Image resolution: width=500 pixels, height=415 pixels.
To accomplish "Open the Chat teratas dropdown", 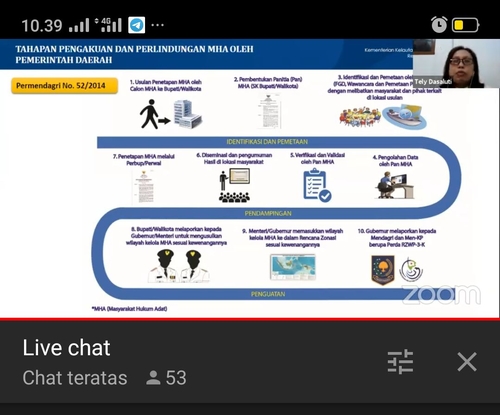I will tap(75, 378).
